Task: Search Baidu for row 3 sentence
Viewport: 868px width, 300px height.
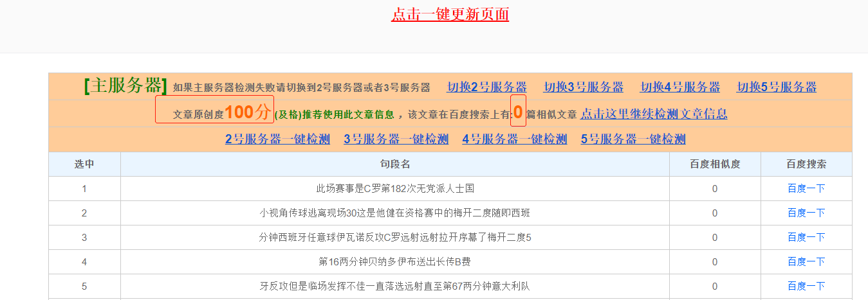Action: coord(806,238)
